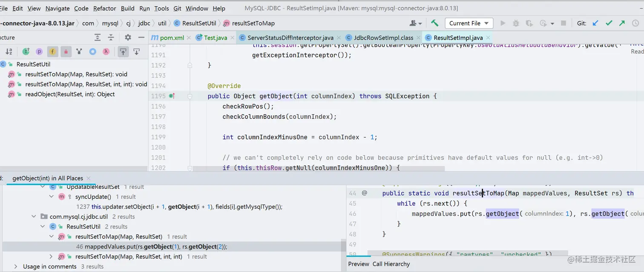Toggle Show Anonymous Classes icon

click(92, 52)
